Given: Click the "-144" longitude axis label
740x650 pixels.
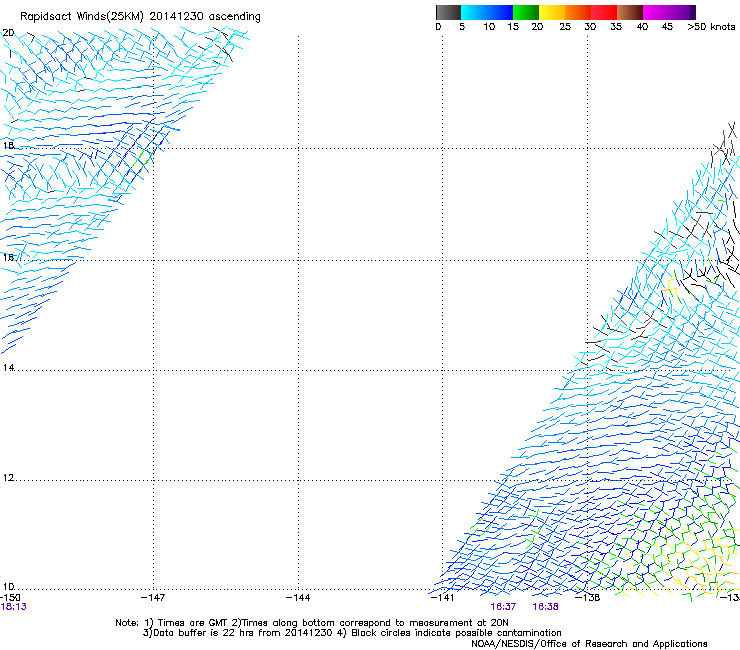Looking at the screenshot, I should pos(298,598).
